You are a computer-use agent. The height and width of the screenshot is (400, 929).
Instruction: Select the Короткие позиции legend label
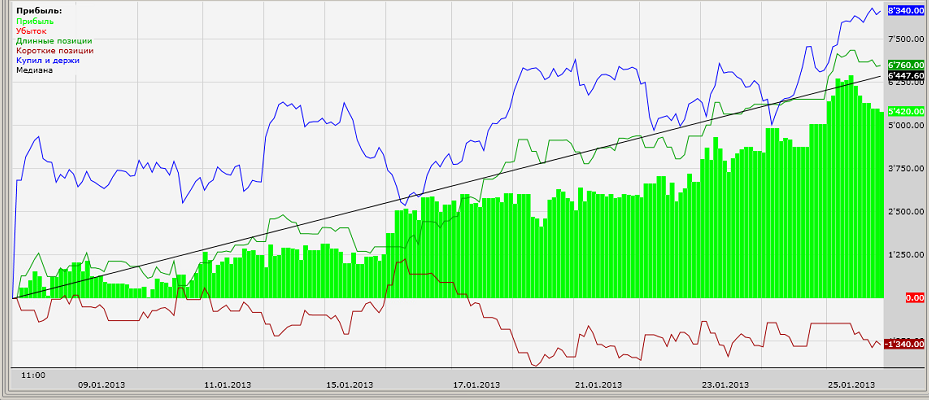click(55, 50)
